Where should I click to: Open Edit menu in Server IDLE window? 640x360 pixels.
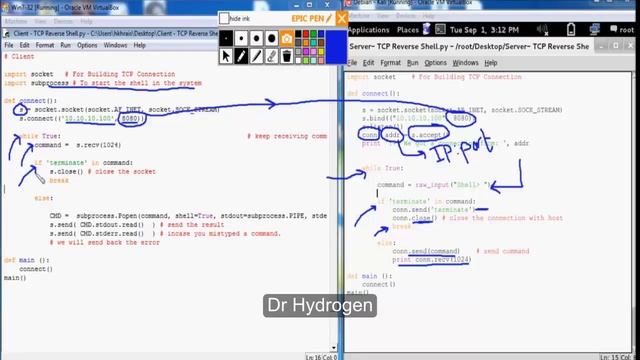tap(368, 62)
